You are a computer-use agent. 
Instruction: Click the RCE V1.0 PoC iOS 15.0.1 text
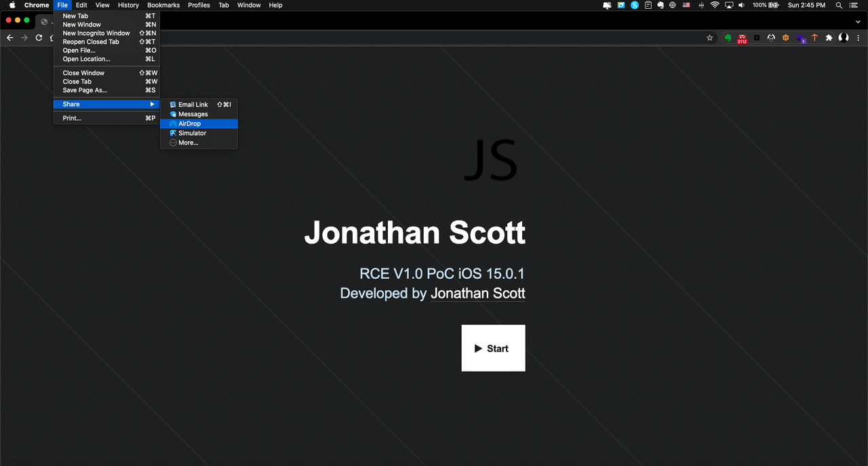pyautogui.click(x=442, y=274)
